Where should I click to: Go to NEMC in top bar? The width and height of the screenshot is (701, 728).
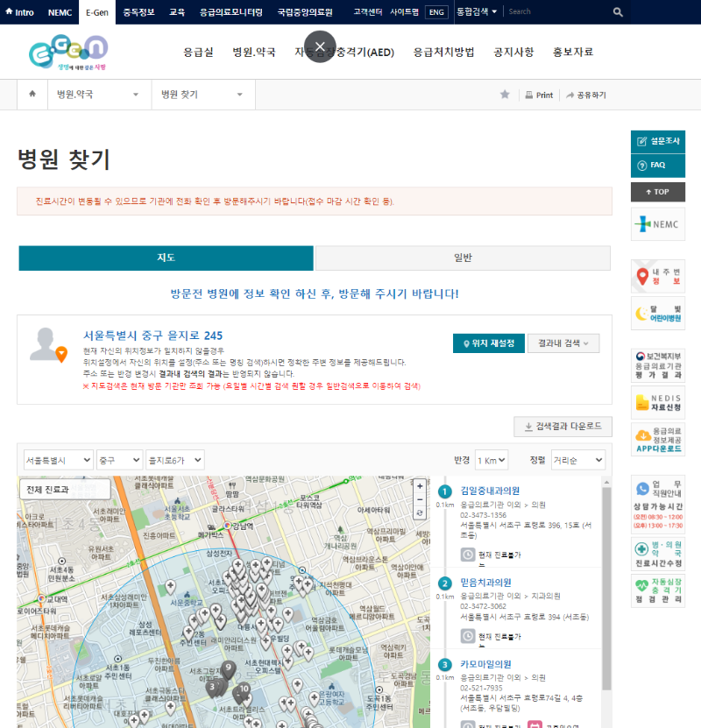click(x=60, y=12)
